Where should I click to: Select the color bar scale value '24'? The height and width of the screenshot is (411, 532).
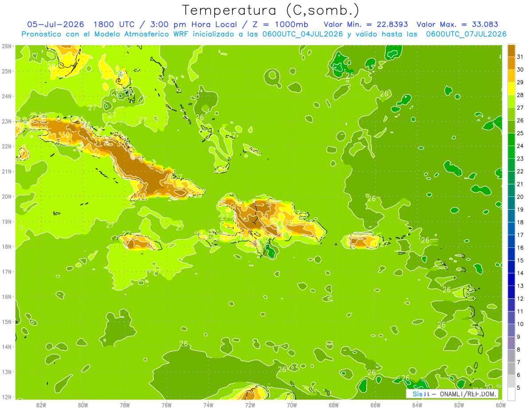520,146
